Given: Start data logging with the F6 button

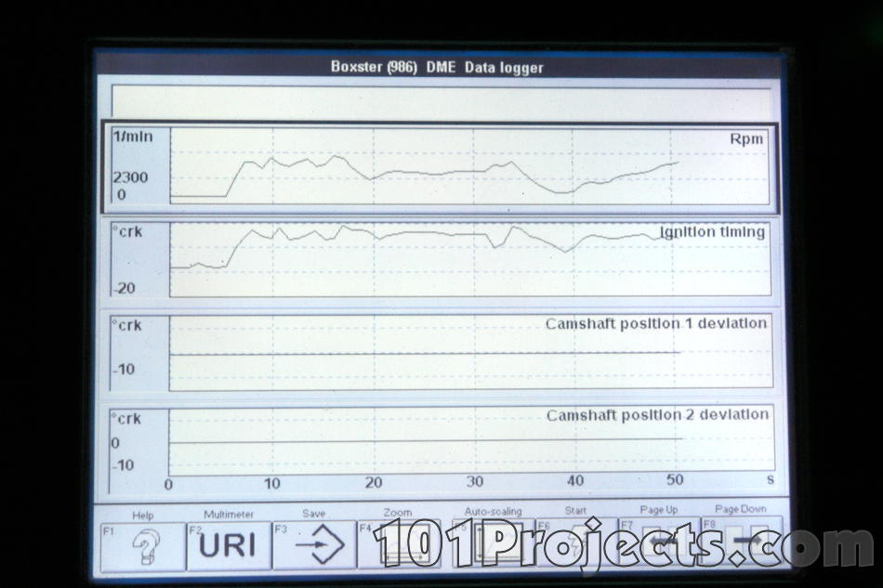Looking at the screenshot, I should (576, 541).
